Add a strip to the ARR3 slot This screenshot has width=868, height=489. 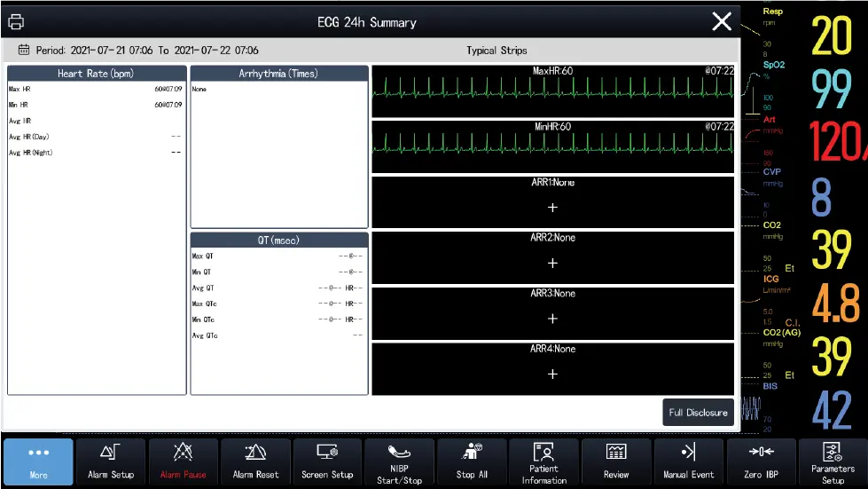click(x=552, y=319)
